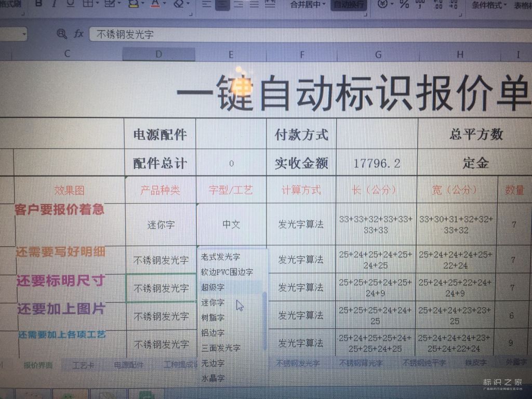The height and width of the screenshot is (399, 532).
Task: Click the dropdown list scrollbar
Action: pyautogui.click(x=264, y=321)
